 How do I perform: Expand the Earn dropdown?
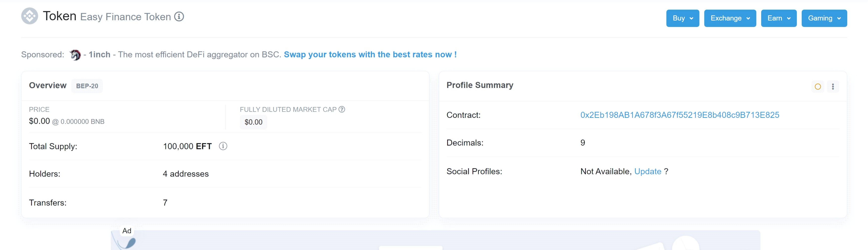pos(778,18)
